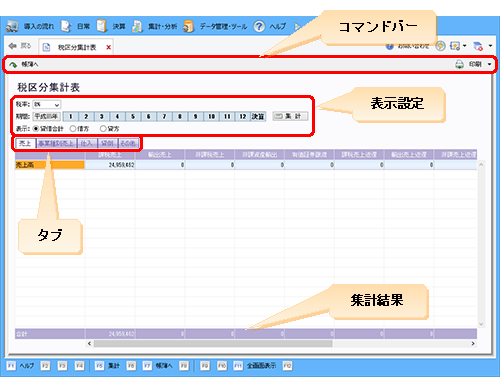Click the お問い合わせ help icon
This screenshot has width=500, height=377.
390,46
